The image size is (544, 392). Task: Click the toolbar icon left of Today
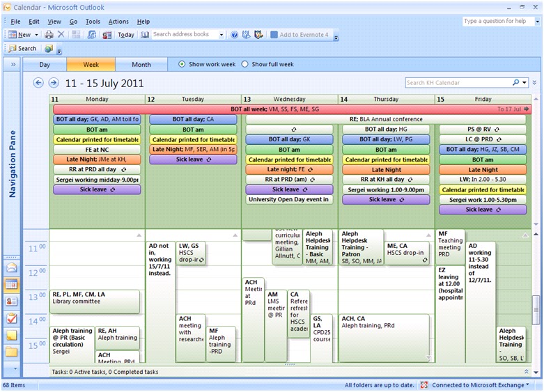[107, 35]
